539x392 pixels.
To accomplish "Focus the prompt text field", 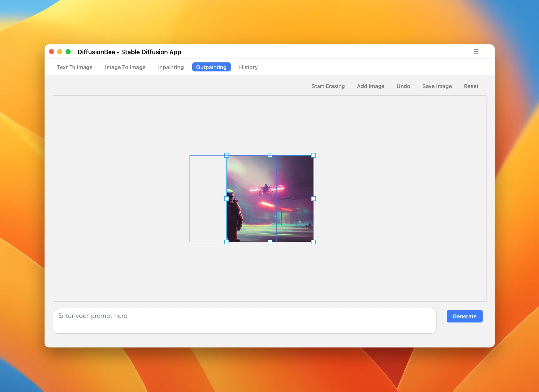I will 245,321.
